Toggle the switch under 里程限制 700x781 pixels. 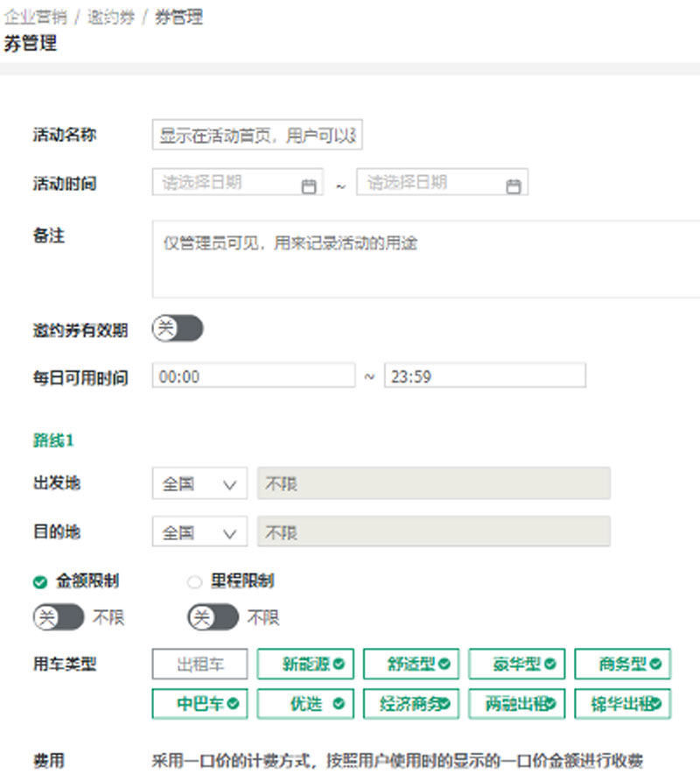213,617
